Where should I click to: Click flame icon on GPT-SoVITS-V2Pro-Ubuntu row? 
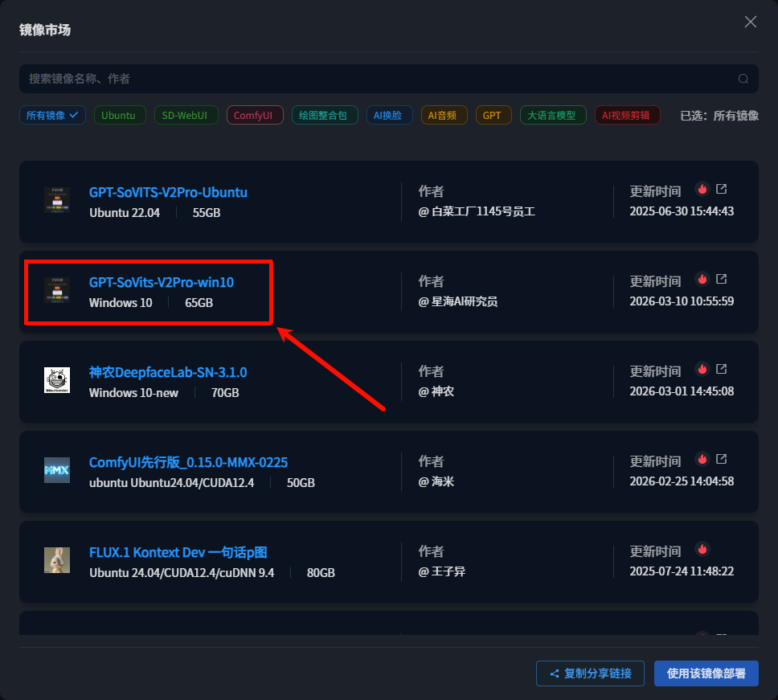702,189
